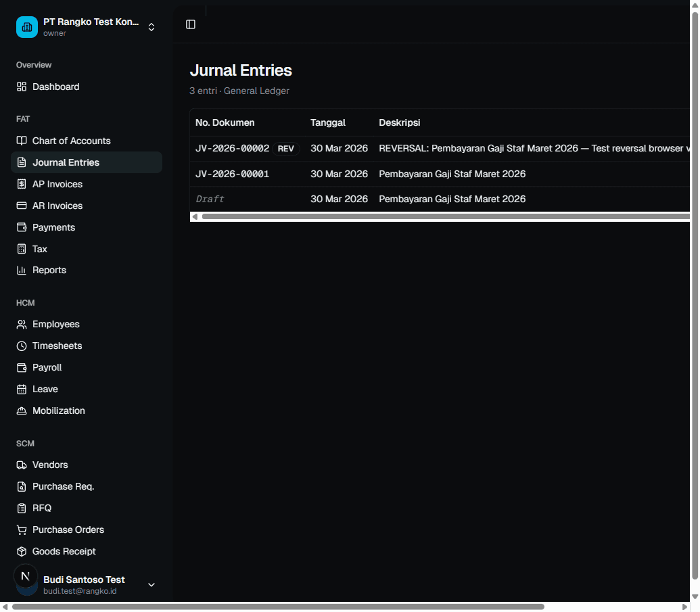Click the Tanggal column header
The image size is (700, 612).
pyautogui.click(x=328, y=122)
